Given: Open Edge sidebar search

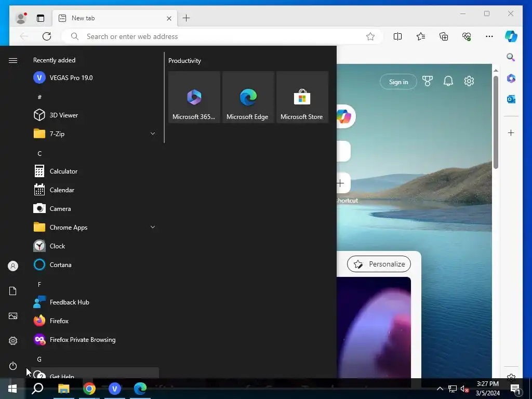Looking at the screenshot, I should tap(511, 57).
